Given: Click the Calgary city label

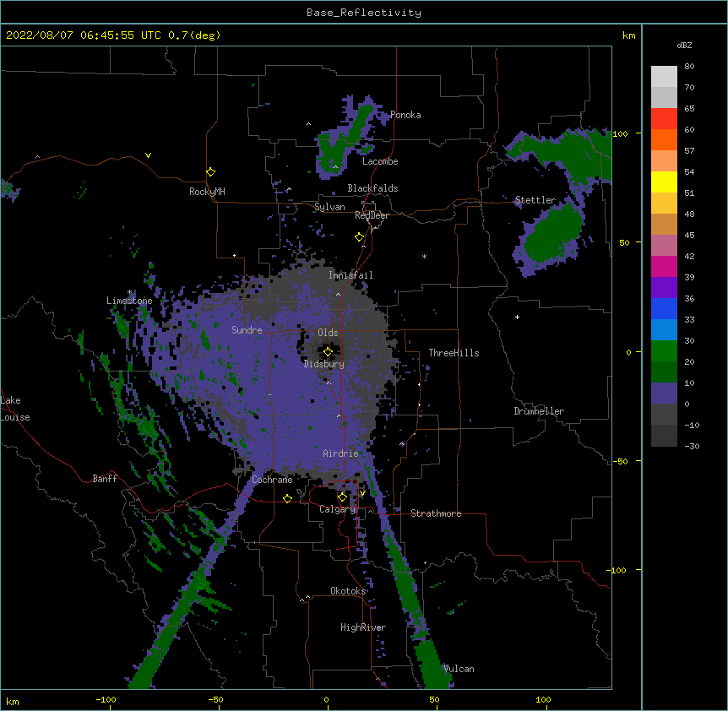Looking at the screenshot, I should [337, 509].
